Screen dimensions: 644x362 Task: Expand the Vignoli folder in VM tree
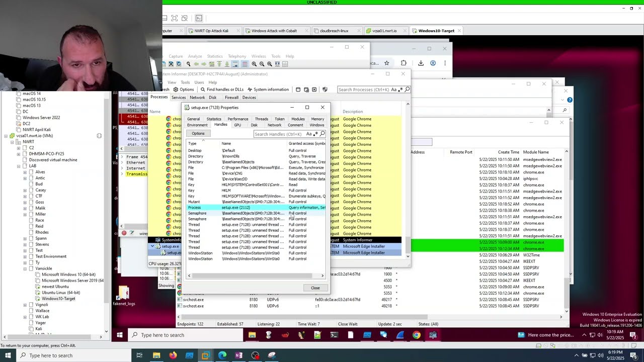pos(25,305)
